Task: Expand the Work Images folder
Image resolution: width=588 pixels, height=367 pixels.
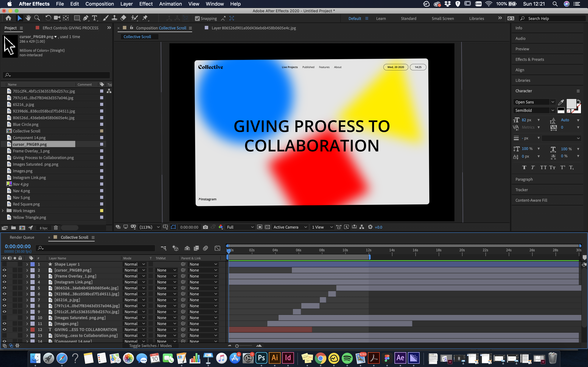Action: 3,211
